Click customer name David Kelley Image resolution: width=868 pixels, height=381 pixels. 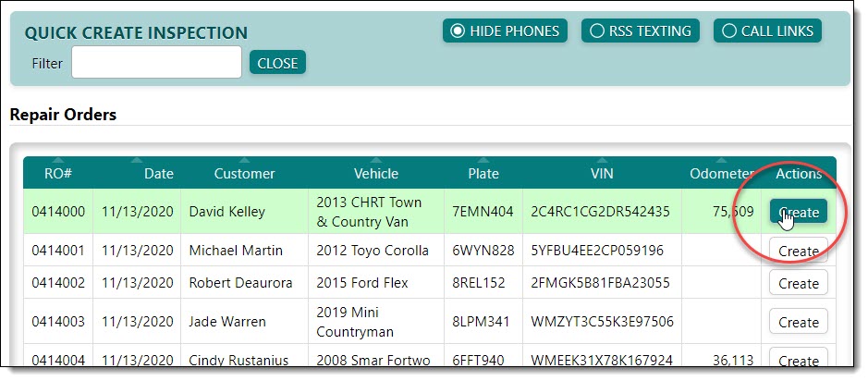click(227, 212)
